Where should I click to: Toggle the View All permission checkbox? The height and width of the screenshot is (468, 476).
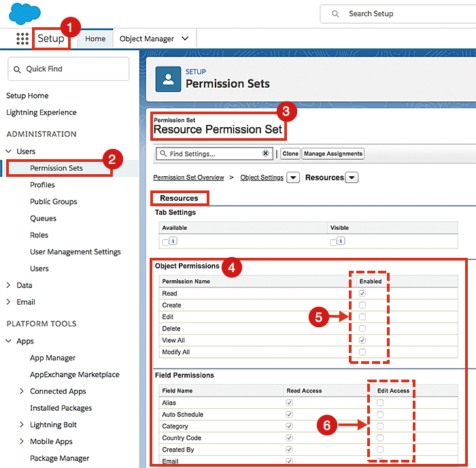pos(362,340)
